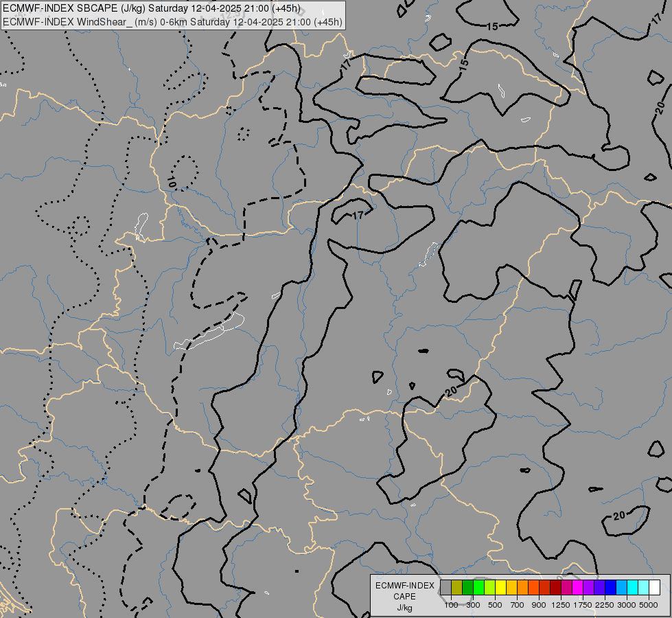Click the legend's CAPE label

404,597
